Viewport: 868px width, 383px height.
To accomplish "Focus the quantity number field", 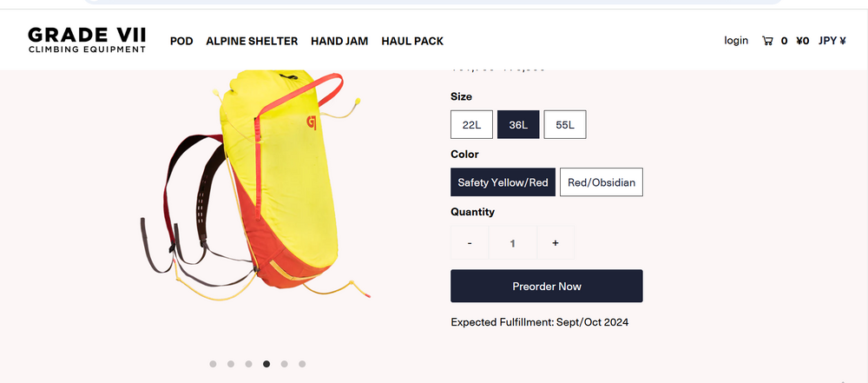I will pyautogui.click(x=513, y=243).
